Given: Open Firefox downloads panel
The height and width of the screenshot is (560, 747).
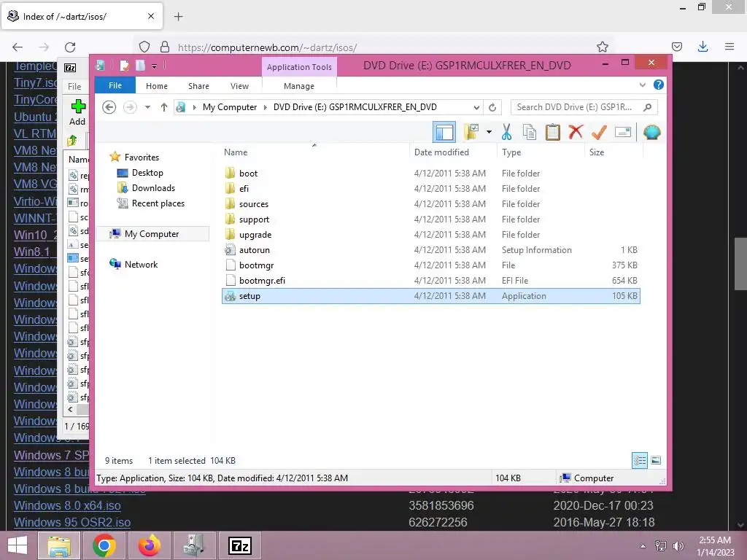Looking at the screenshot, I should pos(703,47).
